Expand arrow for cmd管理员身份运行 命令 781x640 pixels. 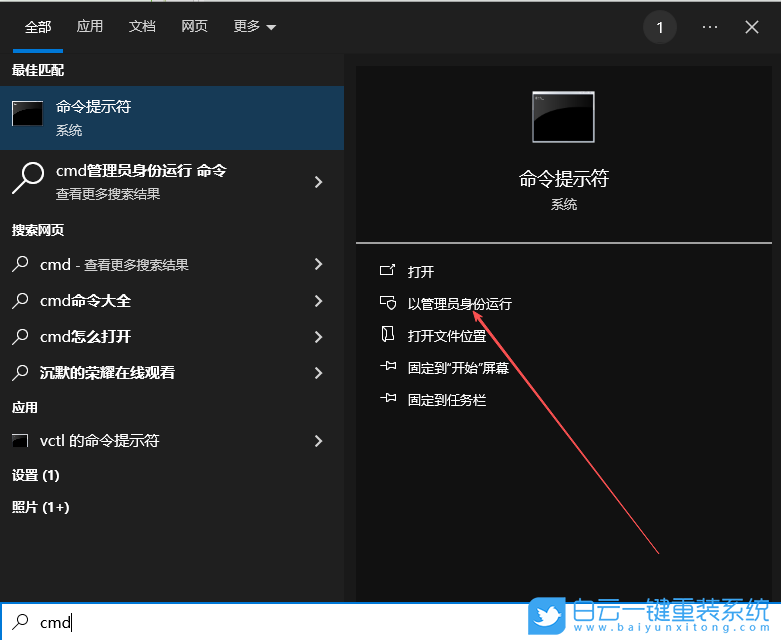(319, 182)
